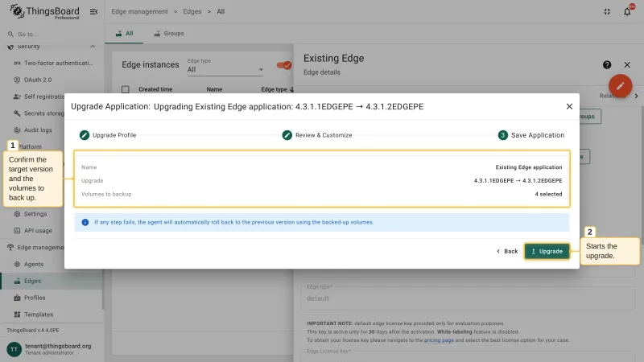Viewport: 644px width, 362px height.
Task: Select the Review & Customize step
Action: (317, 135)
